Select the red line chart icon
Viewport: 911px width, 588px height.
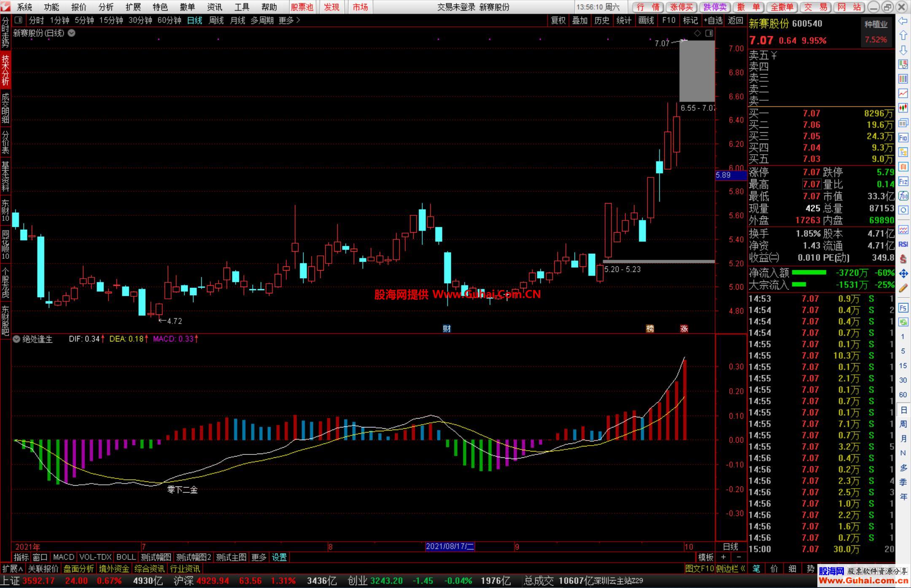(903, 94)
